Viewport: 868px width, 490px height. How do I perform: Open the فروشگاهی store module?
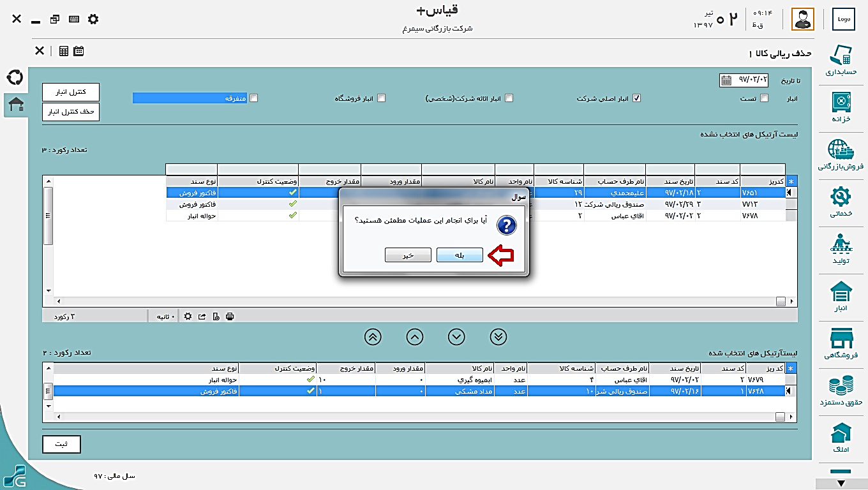841,343
